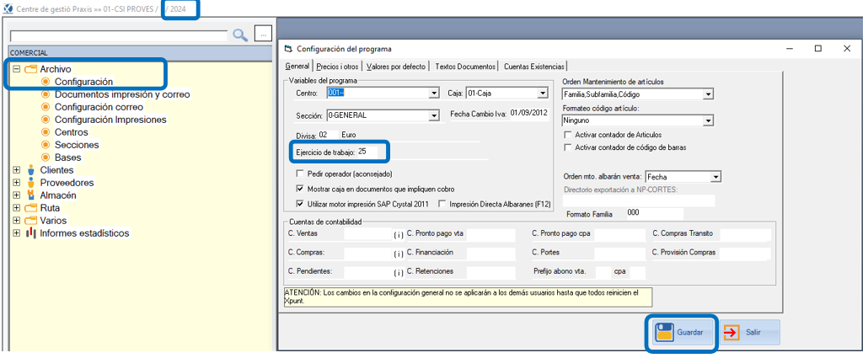868x358 pixels.
Task: Click the magnifier search icon
Action: [x=240, y=35]
